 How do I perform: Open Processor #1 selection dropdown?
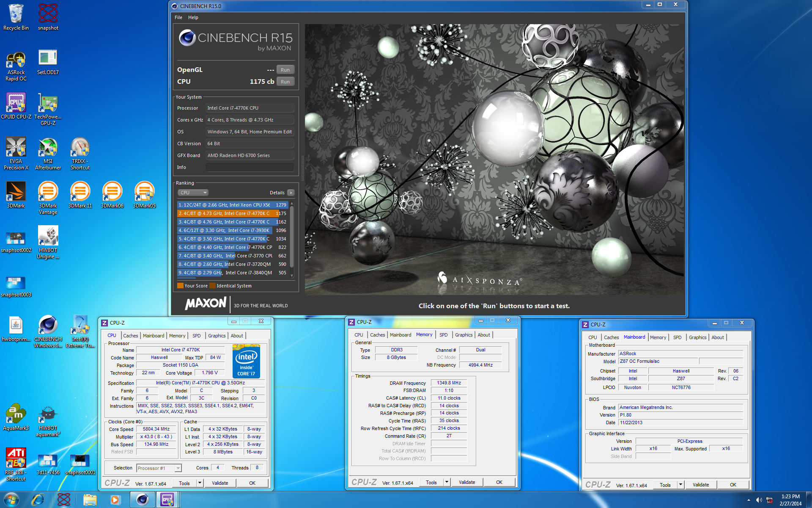(159, 468)
